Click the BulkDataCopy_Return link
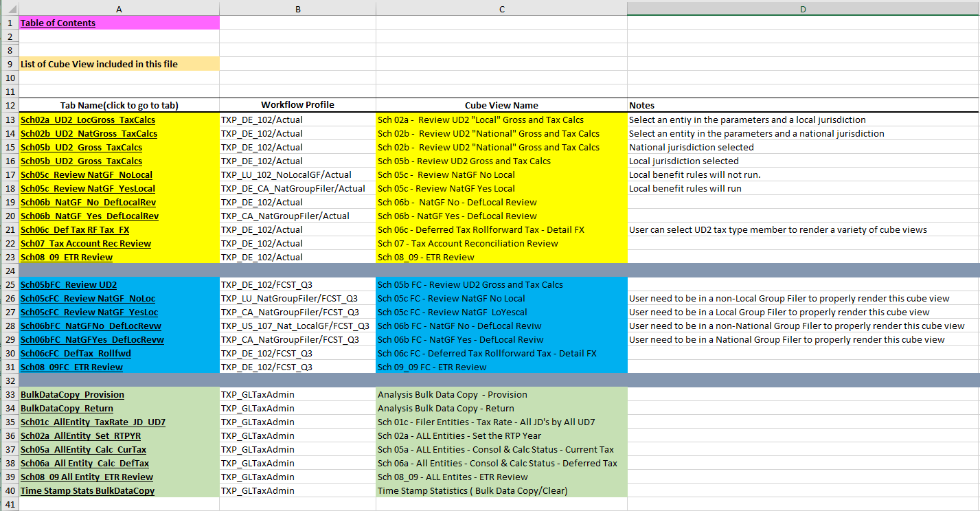Screen dimensions: 980x511 click(x=67, y=408)
